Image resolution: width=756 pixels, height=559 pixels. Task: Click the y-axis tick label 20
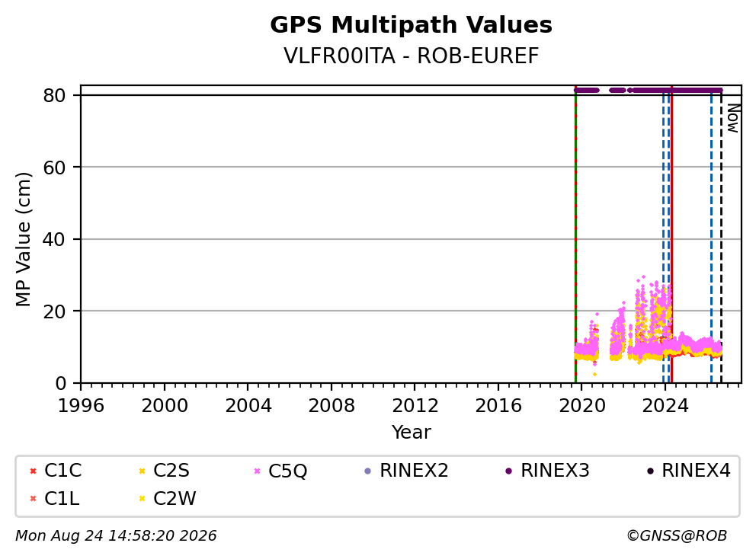[54, 311]
